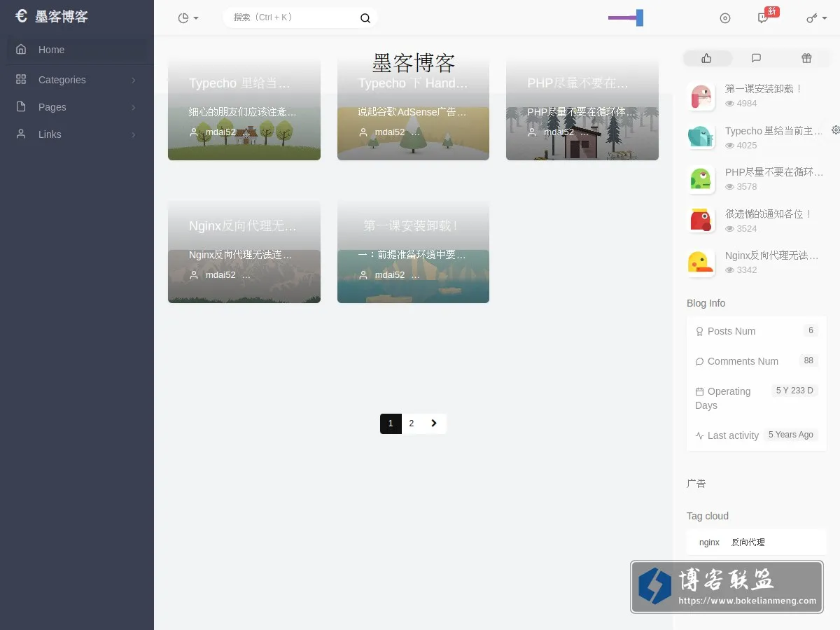
Task: Click author icon on Nginx反向代理无 card
Action: [195, 275]
